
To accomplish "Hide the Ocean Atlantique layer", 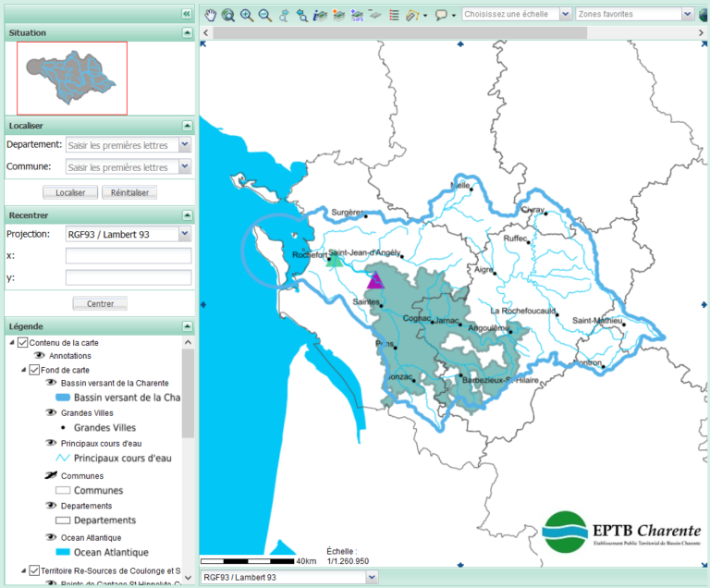I will [x=52, y=537].
